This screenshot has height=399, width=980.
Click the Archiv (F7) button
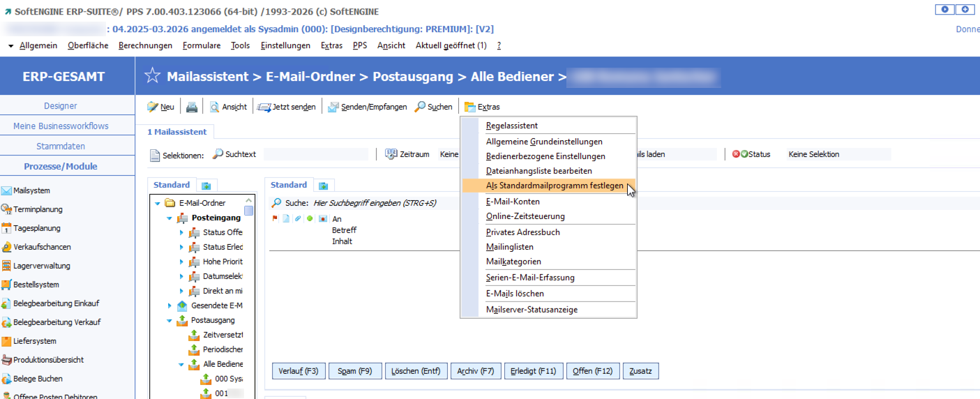pos(475,371)
